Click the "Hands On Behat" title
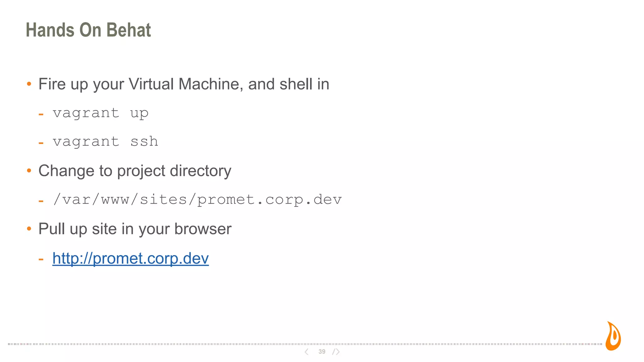The height and width of the screenshot is (362, 644). coord(88,30)
